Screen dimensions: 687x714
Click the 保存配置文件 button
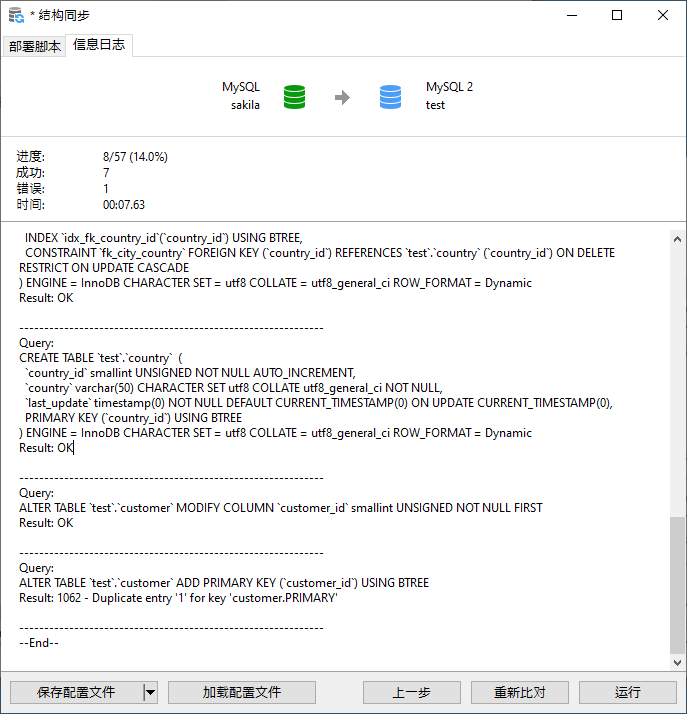[x=76, y=693]
